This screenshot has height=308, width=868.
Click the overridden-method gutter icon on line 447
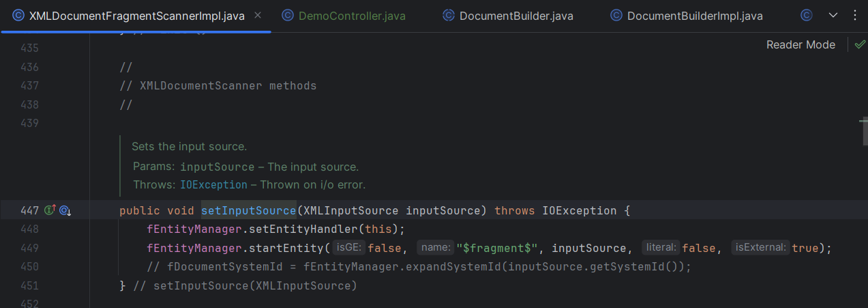tap(65, 211)
